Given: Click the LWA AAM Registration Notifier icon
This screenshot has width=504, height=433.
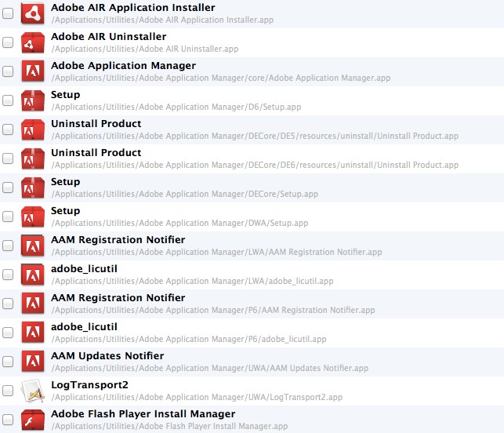Looking at the screenshot, I should point(32,246).
